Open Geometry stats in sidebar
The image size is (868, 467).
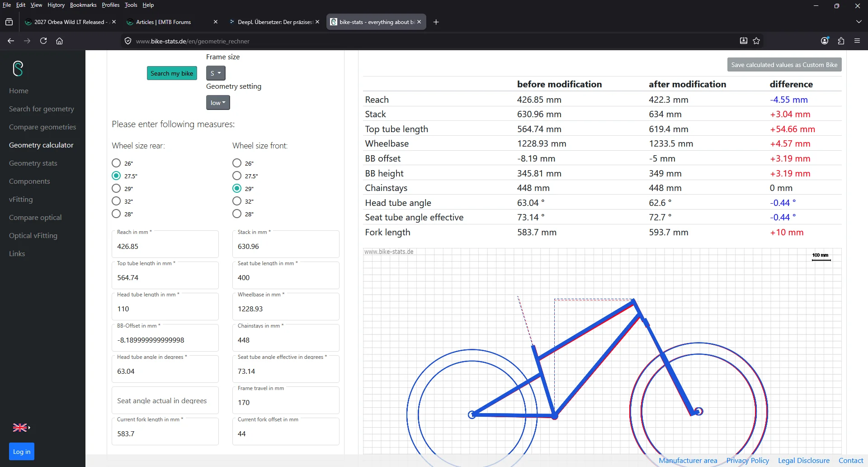[33, 163]
